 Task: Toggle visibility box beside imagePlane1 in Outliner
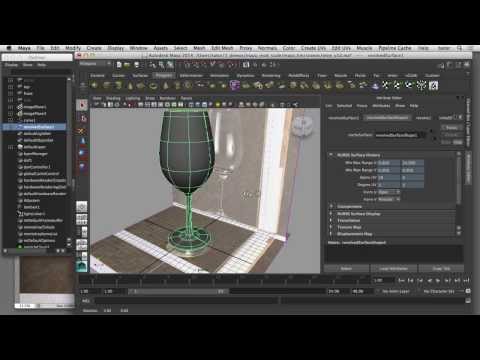[x=11, y=107]
